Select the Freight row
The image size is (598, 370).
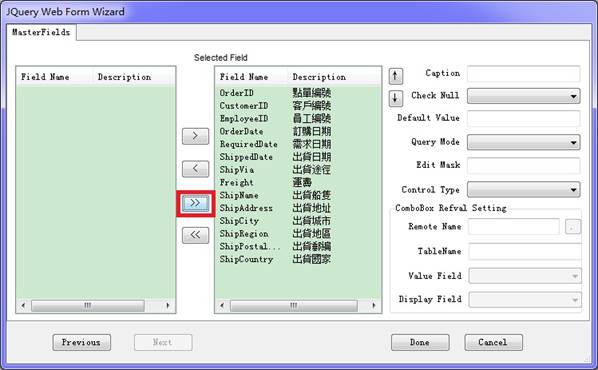[x=297, y=182]
